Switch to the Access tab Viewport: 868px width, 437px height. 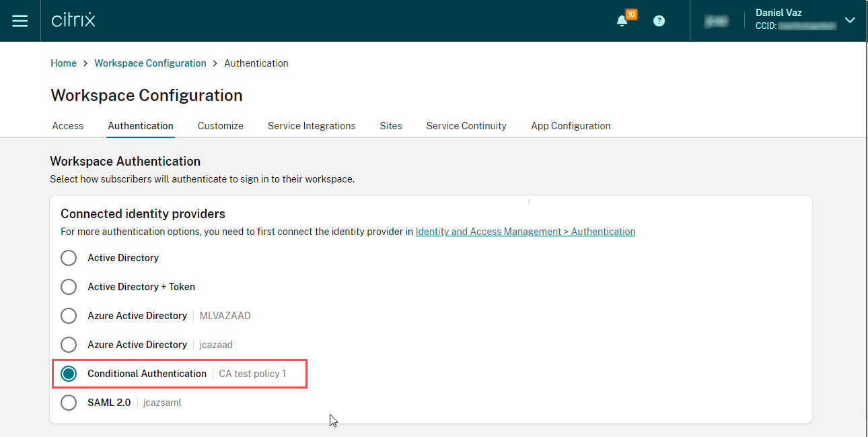tap(68, 126)
